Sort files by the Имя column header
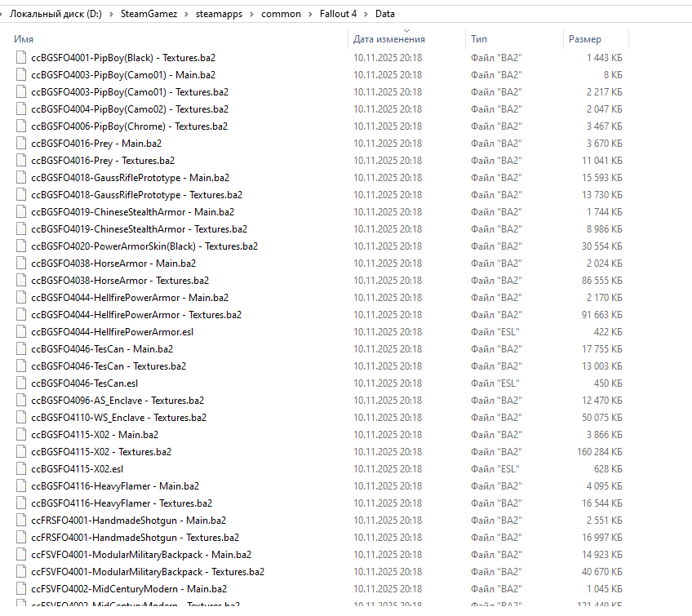Image resolution: width=692 pixels, height=616 pixels. click(x=24, y=39)
